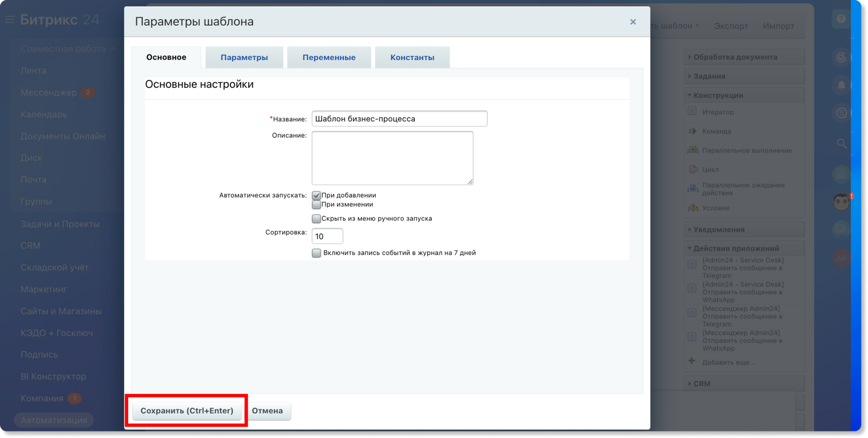The image size is (868, 438).
Task: Open Задачи и Проекты in sidebar
Action: 60,224
